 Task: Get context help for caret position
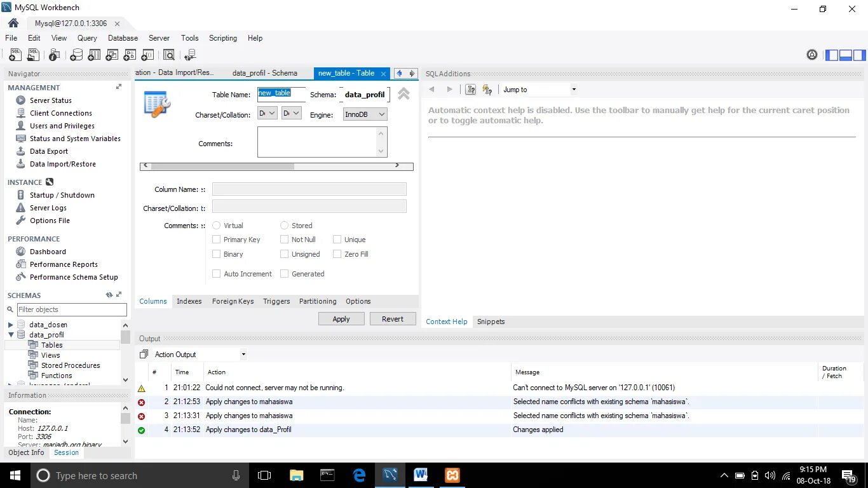[x=471, y=90]
